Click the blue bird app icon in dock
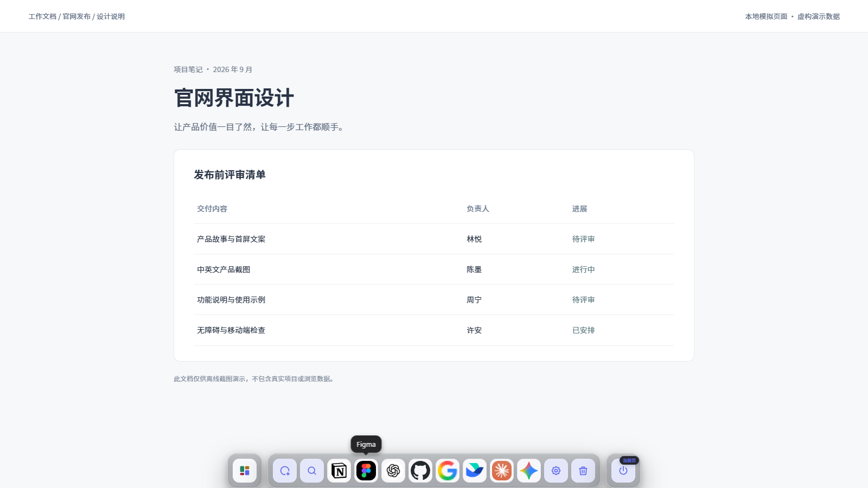 coord(475,471)
